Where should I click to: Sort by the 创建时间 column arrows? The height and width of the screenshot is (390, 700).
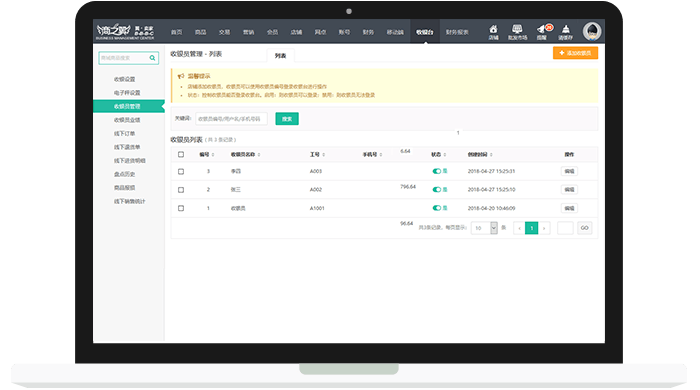click(491, 155)
